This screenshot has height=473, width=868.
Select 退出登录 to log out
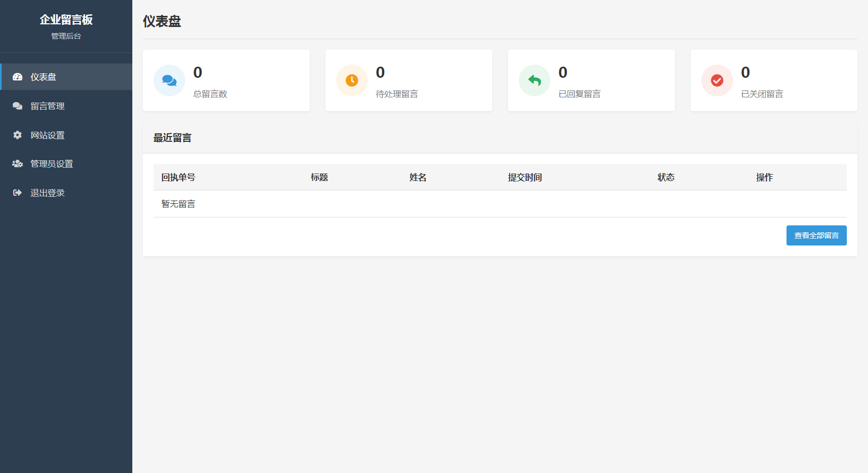[48, 193]
